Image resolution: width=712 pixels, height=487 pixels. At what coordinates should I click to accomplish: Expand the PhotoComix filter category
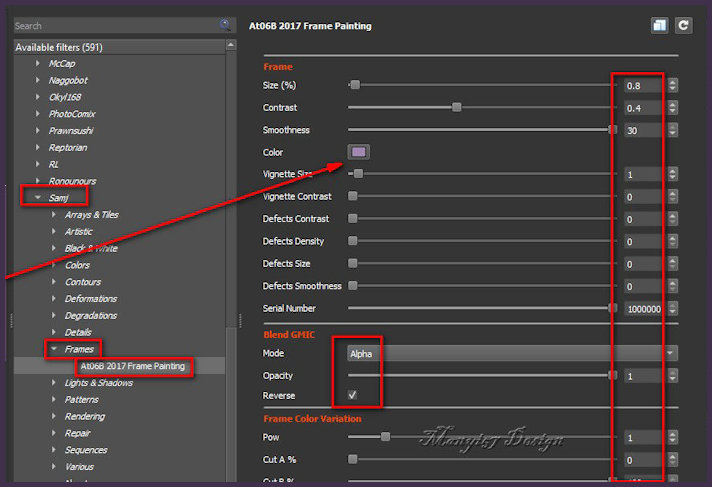click(38, 114)
